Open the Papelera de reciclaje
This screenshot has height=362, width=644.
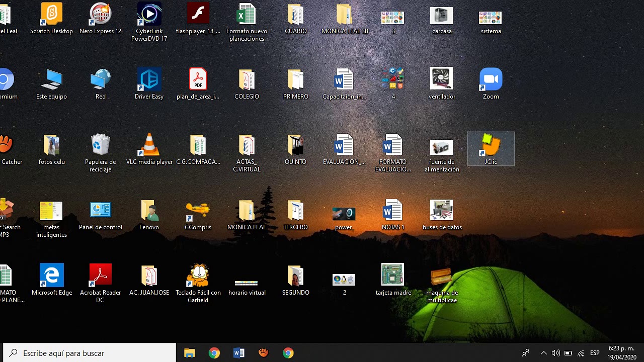(100, 153)
